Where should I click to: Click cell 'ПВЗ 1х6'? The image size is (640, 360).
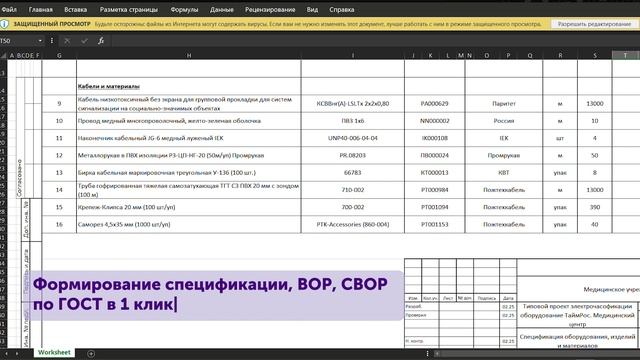click(353, 121)
